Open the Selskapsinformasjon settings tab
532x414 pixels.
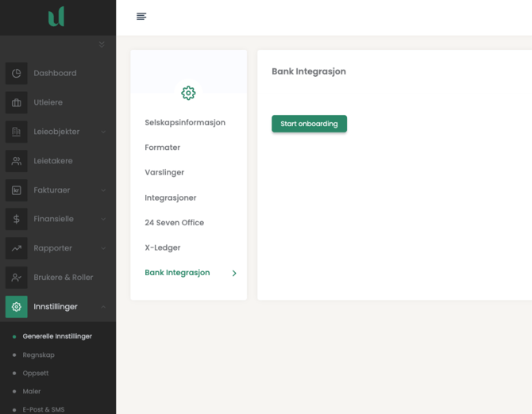(x=185, y=123)
